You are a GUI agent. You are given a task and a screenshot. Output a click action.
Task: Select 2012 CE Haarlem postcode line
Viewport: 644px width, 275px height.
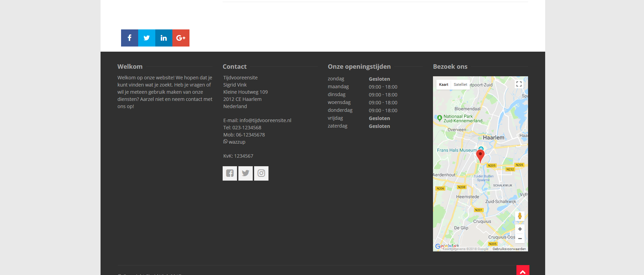pyautogui.click(x=242, y=99)
